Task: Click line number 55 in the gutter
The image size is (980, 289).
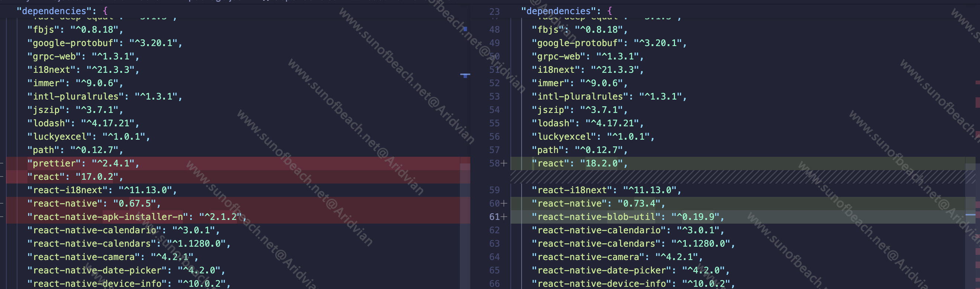Action: 494,123
